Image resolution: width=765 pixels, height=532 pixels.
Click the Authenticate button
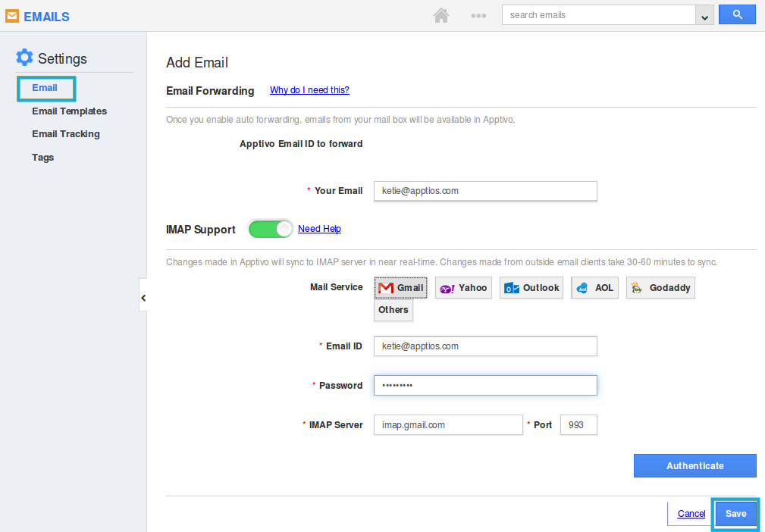click(x=694, y=465)
